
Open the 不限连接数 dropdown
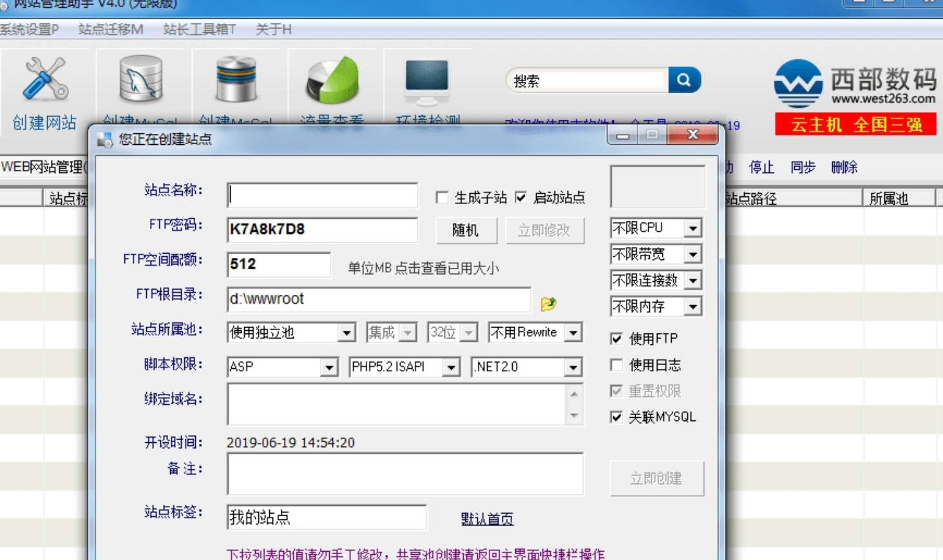coord(693,281)
